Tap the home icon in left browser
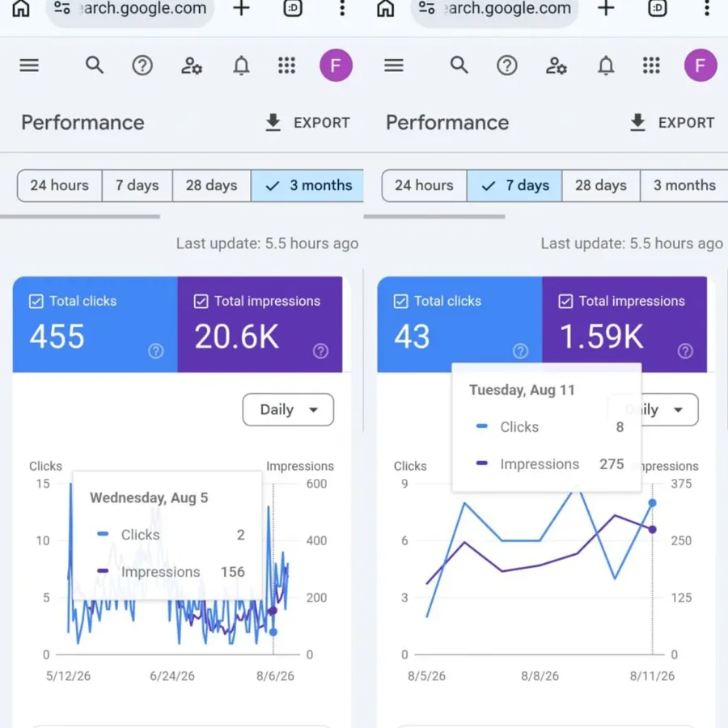This screenshot has height=728, width=728. (21, 8)
